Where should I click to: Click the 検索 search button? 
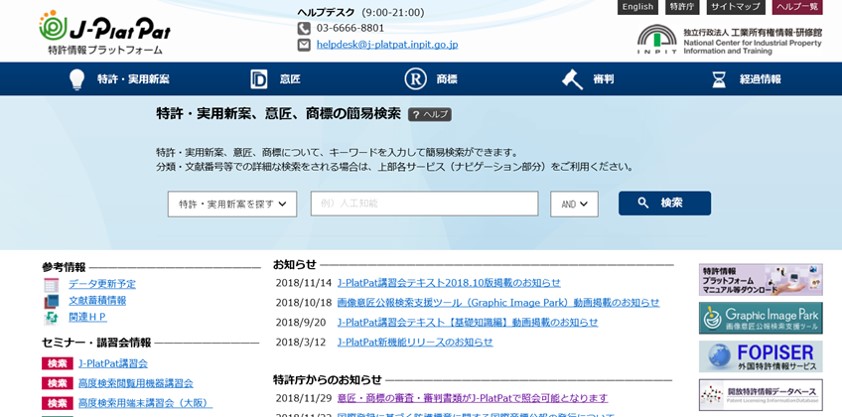pyautogui.click(x=665, y=203)
